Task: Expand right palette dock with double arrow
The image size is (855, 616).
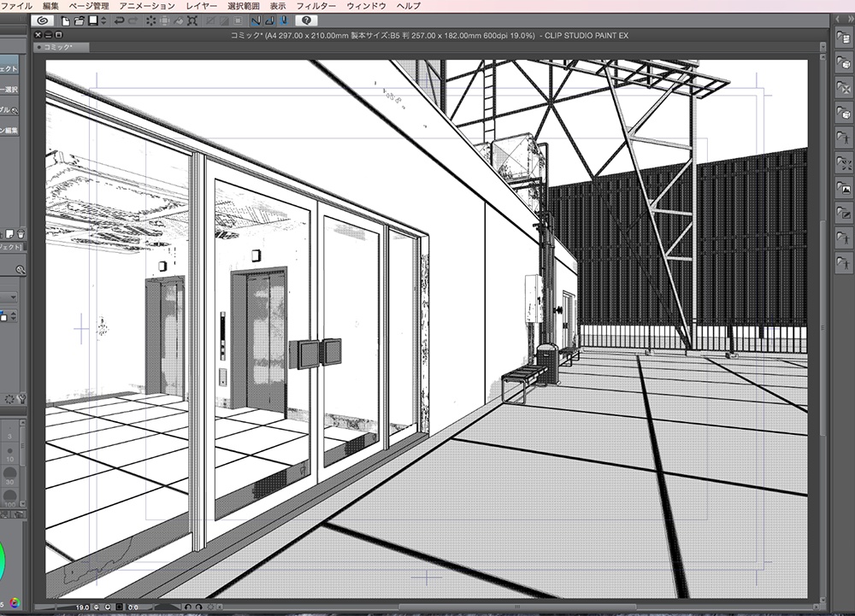Action: pos(850,19)
